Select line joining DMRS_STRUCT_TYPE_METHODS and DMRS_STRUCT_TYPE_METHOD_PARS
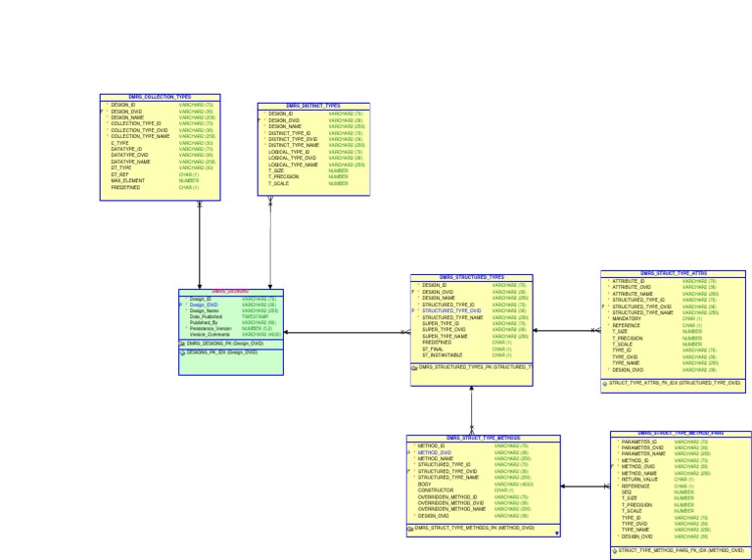 (586, 487)
